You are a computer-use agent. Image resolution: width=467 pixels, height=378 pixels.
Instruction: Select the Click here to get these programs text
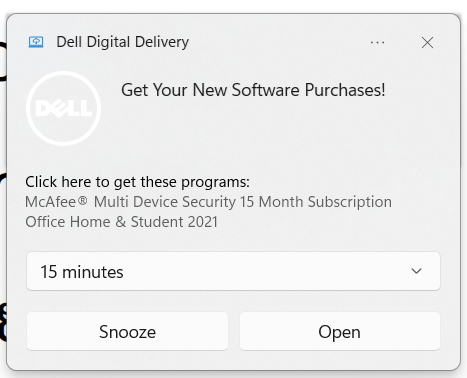[137, 182]
